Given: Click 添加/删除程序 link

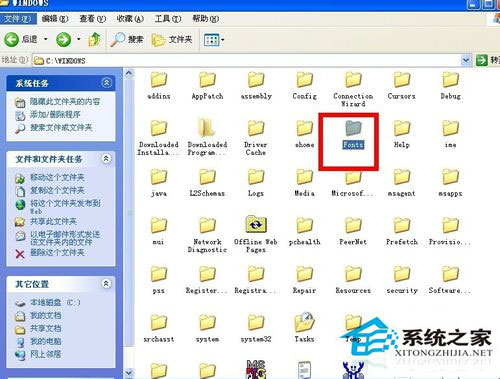Looking at the screenshot, I should pyautogui.click(x=55, y=115).
